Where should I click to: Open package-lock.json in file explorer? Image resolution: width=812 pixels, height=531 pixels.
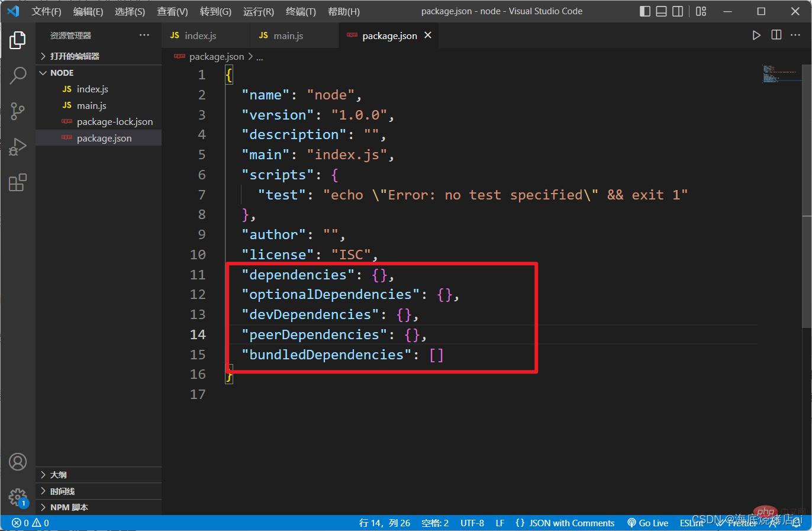[x=115, y=122]
